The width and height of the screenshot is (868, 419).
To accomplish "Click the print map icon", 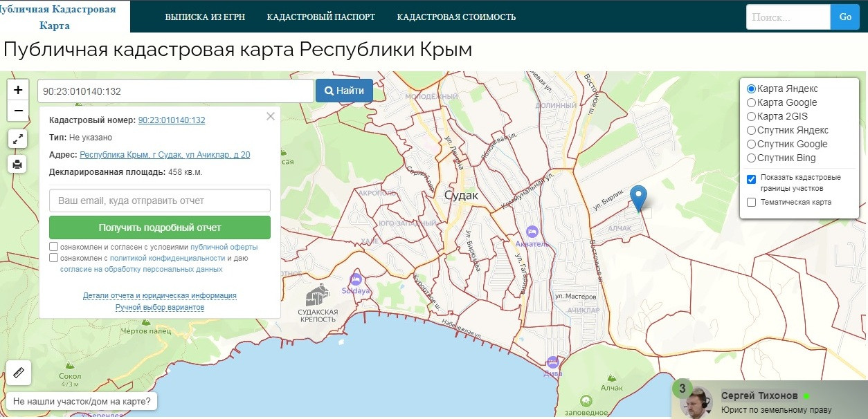I will coord(18,164).
